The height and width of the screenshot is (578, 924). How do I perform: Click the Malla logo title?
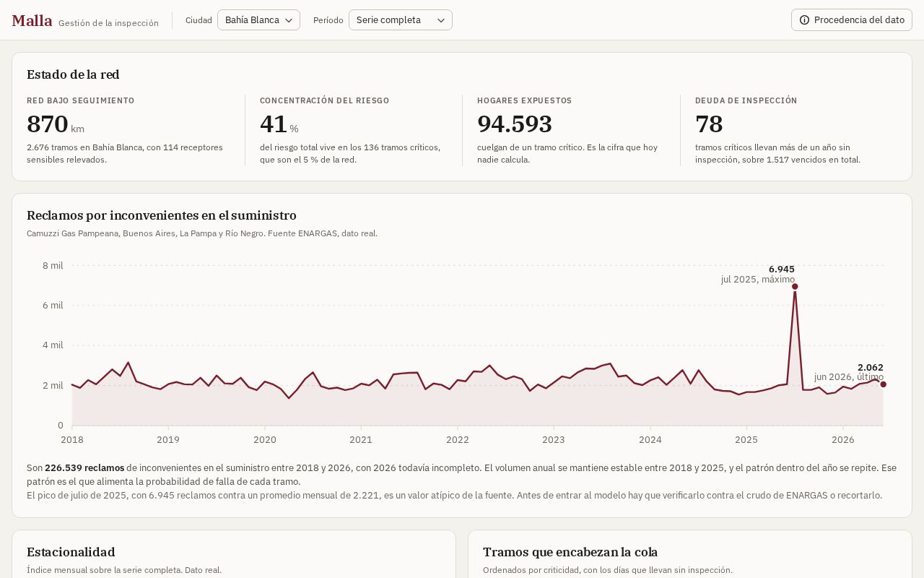[32, 21]
